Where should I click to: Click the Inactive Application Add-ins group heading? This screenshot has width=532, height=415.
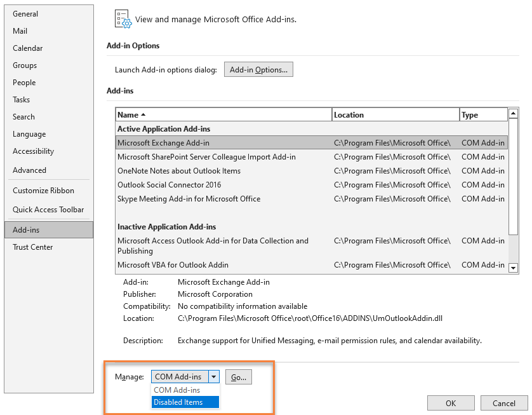166,227
